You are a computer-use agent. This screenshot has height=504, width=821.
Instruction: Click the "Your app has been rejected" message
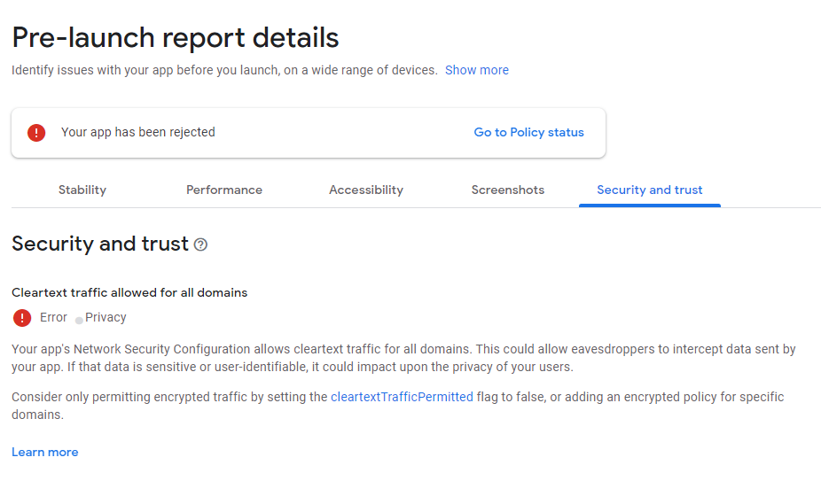(x=138, y=132)
